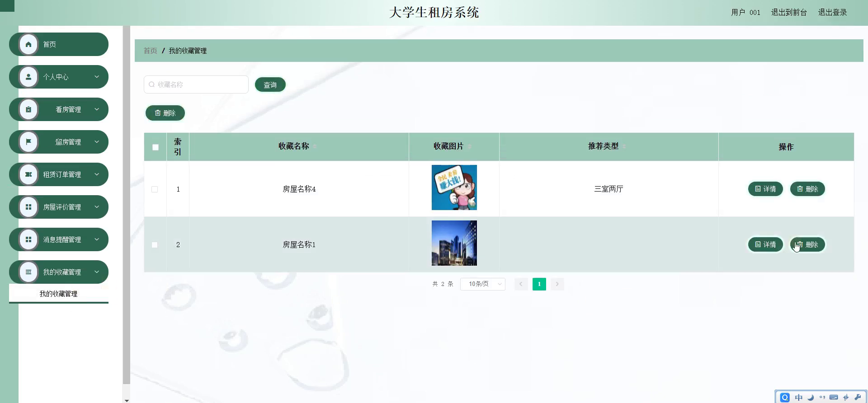Click the IME toolbar Q logo icon

(785, 397)
